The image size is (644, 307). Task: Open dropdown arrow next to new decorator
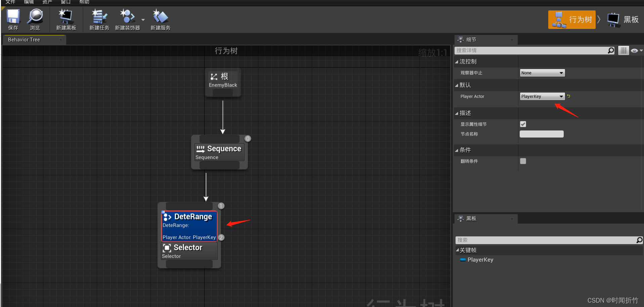(143, 20)
